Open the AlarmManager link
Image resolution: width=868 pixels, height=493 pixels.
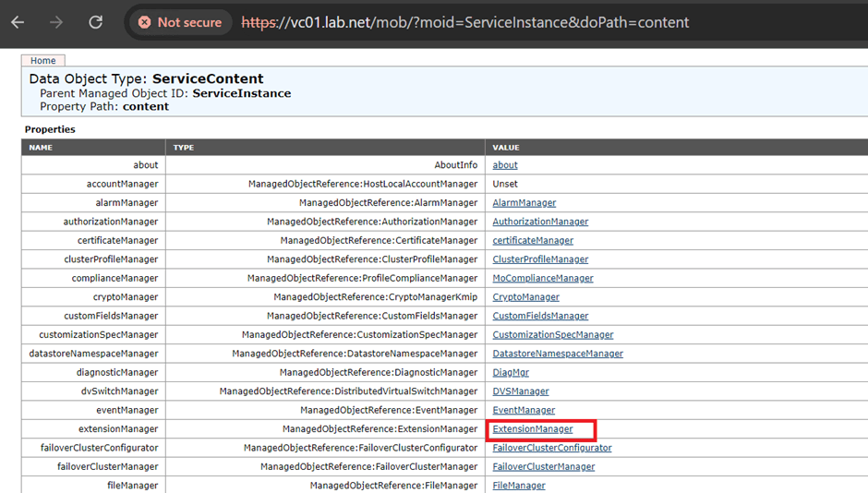(524, 203)
